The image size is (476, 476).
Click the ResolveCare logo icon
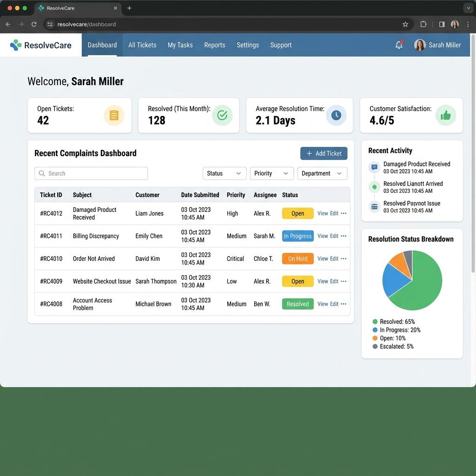point(16,45)
